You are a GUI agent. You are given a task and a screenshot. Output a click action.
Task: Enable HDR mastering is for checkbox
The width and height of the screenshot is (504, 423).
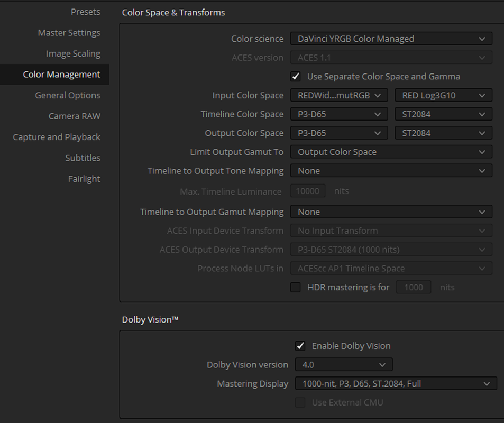click(x=296, y=287)
